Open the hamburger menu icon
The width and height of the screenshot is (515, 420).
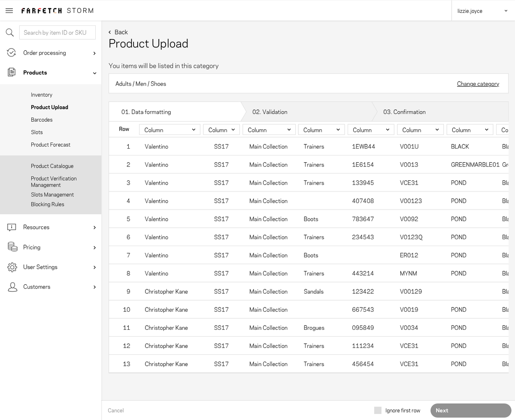[9, 11]
